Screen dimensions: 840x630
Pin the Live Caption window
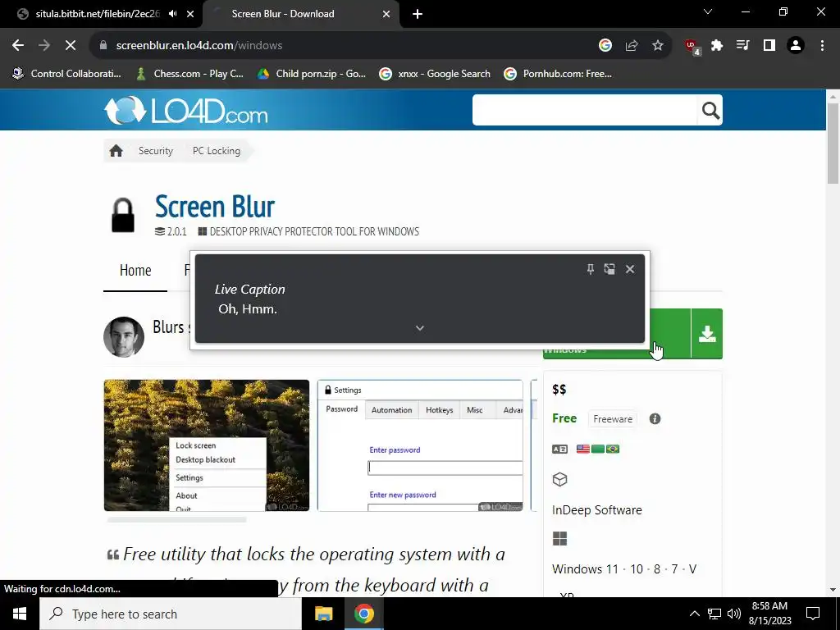pyautogui.click(x=591, y=269)
